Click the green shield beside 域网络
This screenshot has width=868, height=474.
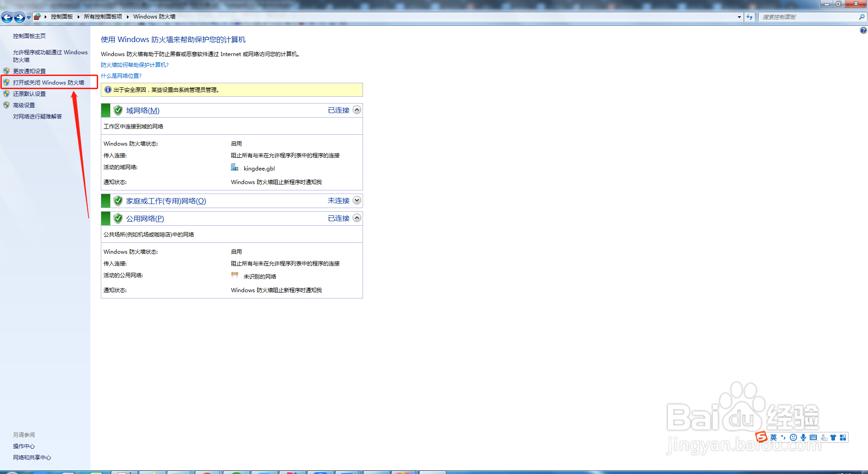pyautogui.click(x=118, y=110)
